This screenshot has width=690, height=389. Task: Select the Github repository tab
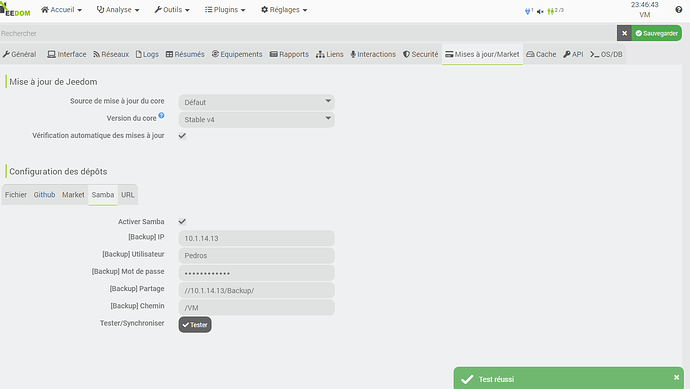[44, 194]
